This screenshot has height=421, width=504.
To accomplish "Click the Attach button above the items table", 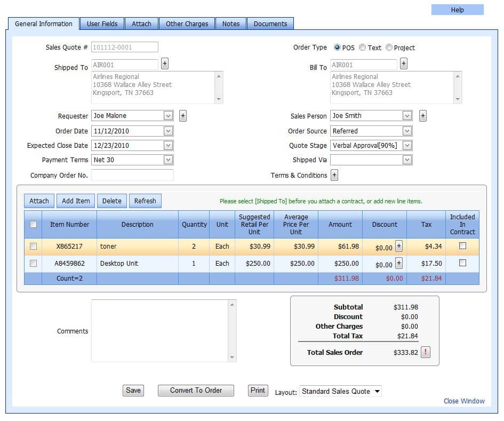I will [x=39, y=201].
